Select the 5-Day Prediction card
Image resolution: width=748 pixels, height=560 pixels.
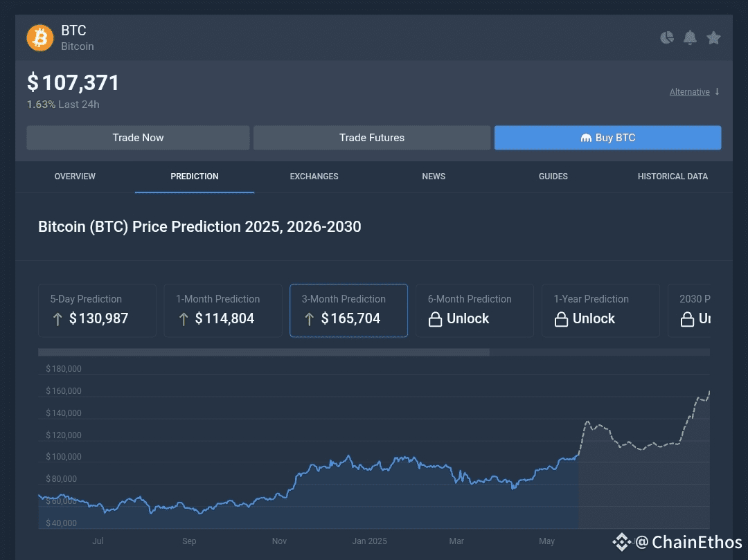coord(98,310)
